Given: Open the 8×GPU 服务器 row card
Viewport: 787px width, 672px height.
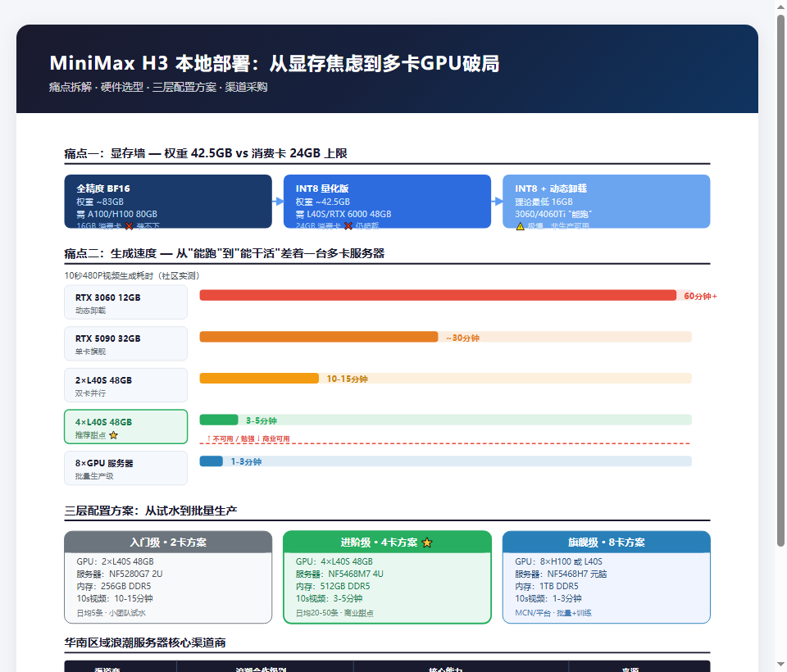Looking at the screenshot, I should click(x=126, y=468).
